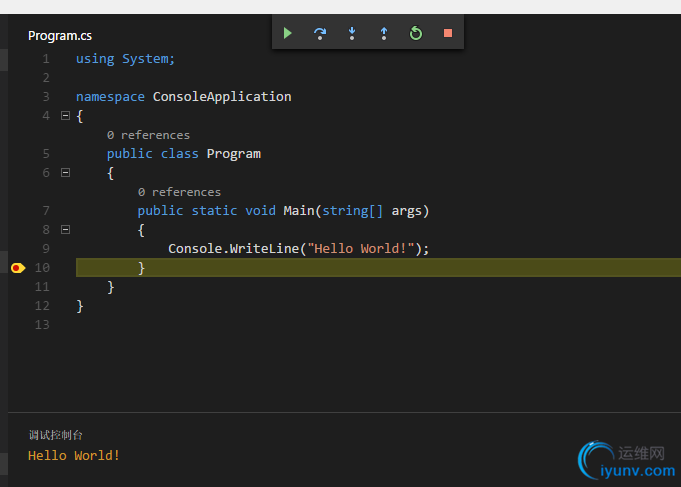Click the Step Out arrow icon

[x=384, y=33]
